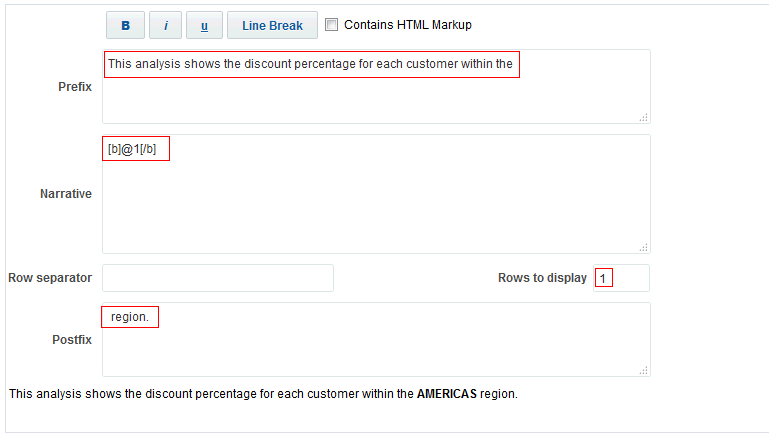
Task: Click the Rows to display label
Action: (542, 278)
